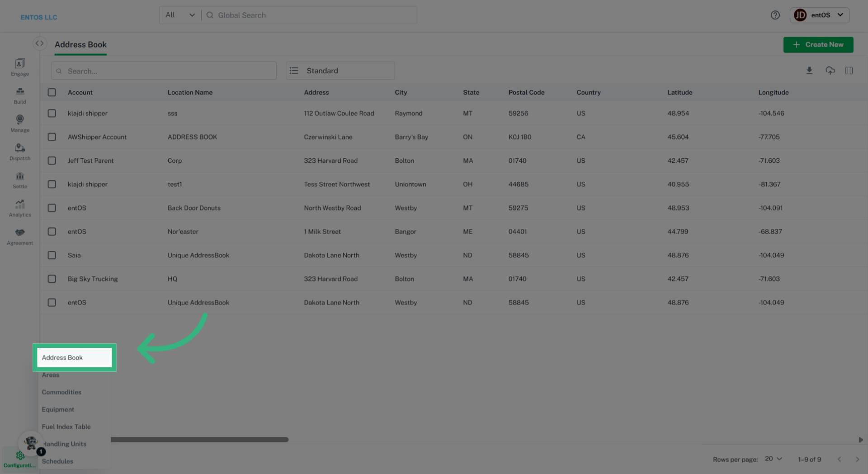The image size is (868, 474).
Task: Open the entOS user account menu
Action: (820, 15)
